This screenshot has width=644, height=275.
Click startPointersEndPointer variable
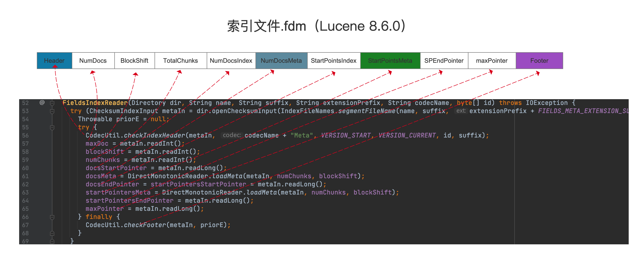pyautogui.click(x=129, y=201)
